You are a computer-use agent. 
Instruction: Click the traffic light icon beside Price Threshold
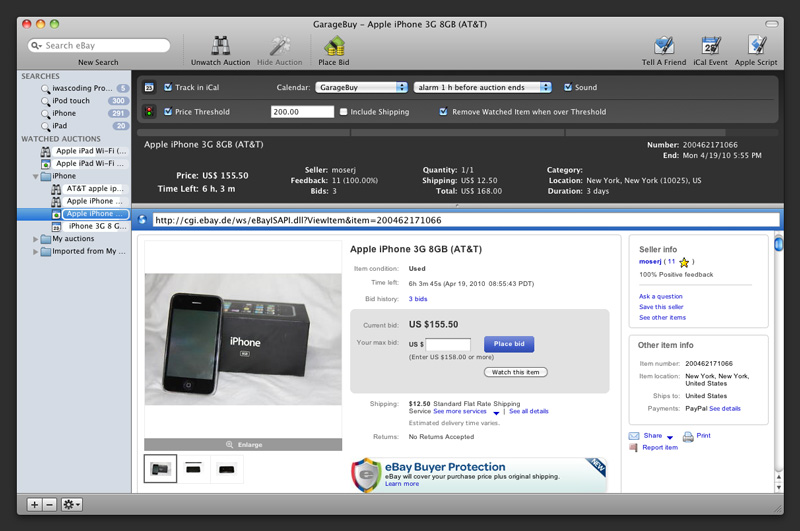149,112
